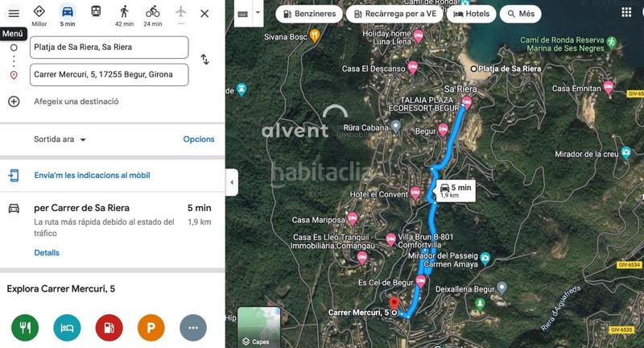Click the orange parking icon
The height and width of the screenshot is (348, 644).
(x=151, y=327)
